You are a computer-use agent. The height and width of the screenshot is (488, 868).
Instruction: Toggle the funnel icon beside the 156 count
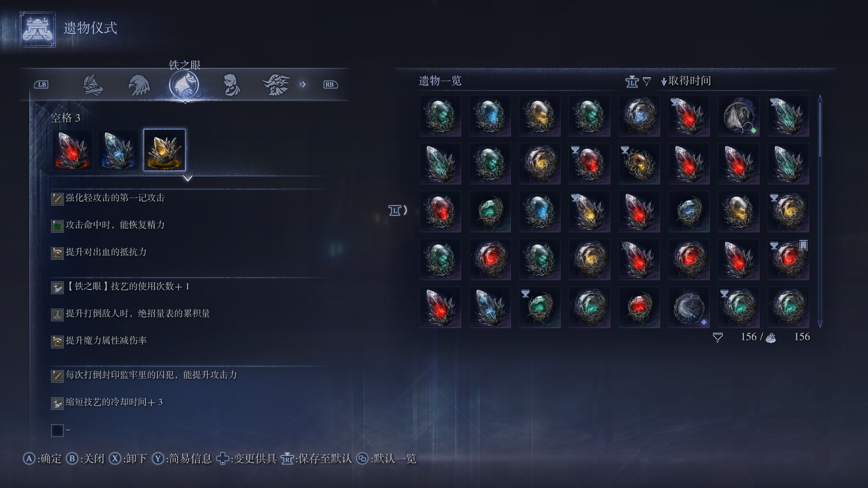click(x=718, y=338)
